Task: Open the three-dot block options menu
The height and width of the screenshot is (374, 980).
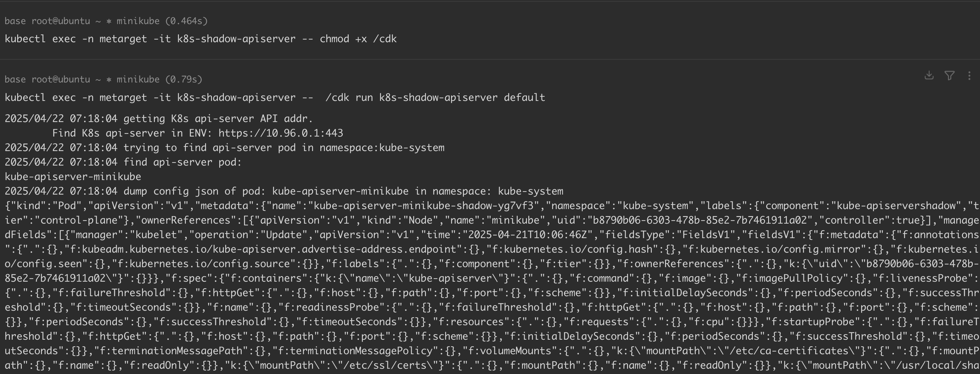Action: point(969,75)
